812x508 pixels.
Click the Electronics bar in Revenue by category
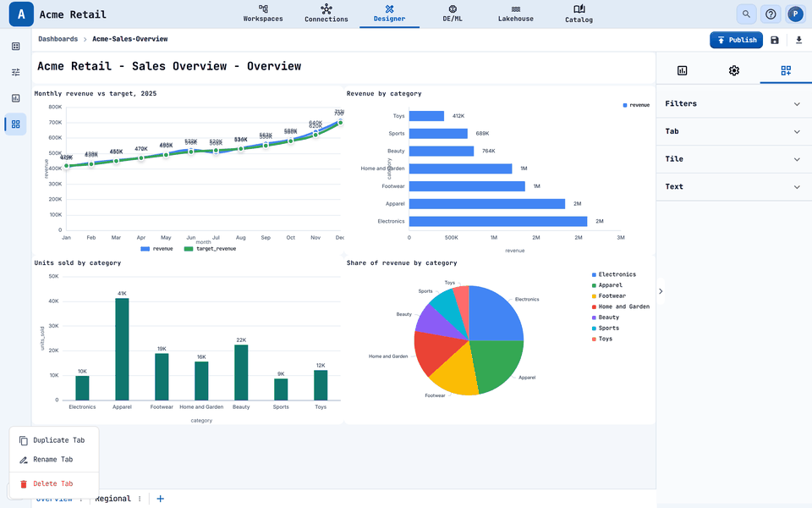pos(498,221)
